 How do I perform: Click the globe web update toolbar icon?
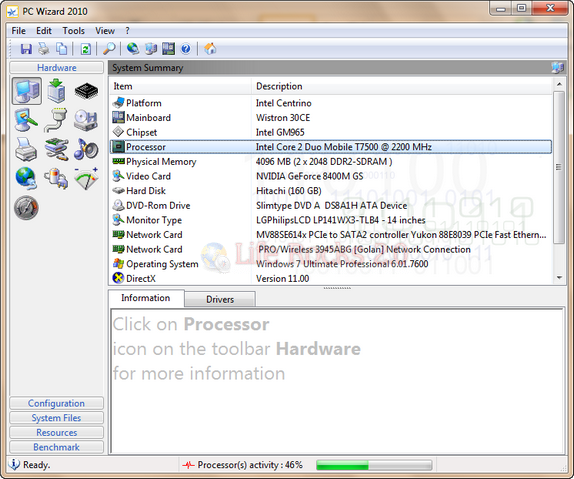(x=133, y=49)
